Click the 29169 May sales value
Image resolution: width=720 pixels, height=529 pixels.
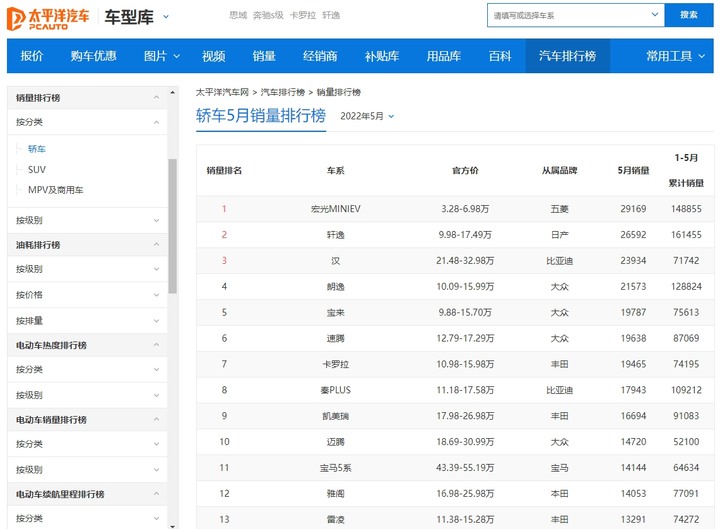pos(633,209)
